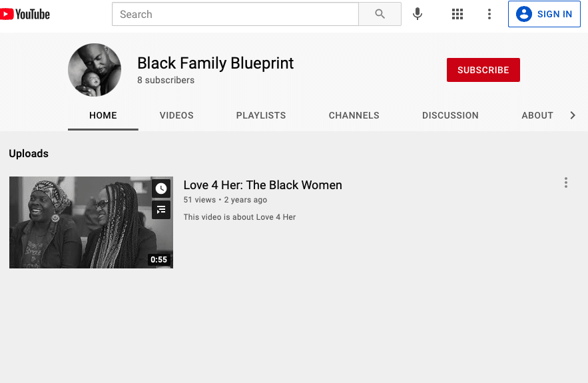Image resolution: width=588 pixels, height=383 pixels.
Task: Open settings three-dot menu in header
Action: pos(489,14)
